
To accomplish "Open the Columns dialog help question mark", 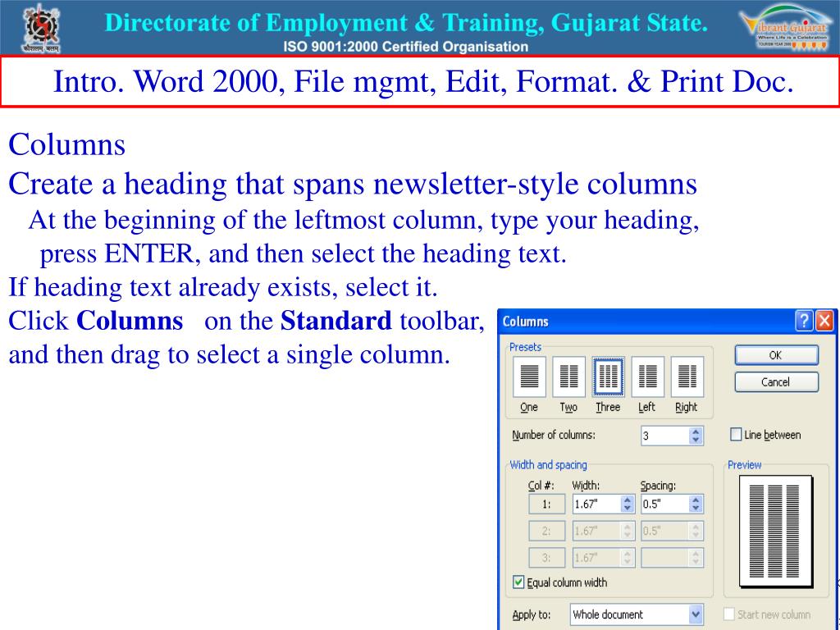I will tap(804, 321).
